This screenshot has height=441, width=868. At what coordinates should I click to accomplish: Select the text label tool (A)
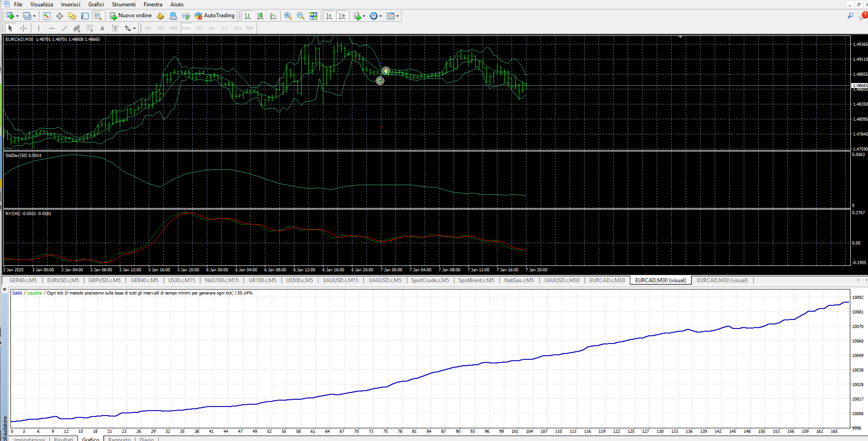102,28
